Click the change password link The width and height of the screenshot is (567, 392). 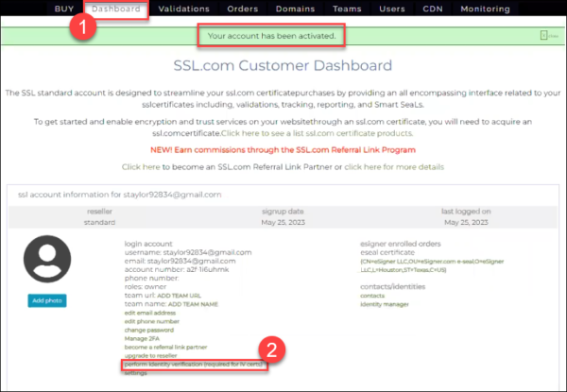[149, 330]
